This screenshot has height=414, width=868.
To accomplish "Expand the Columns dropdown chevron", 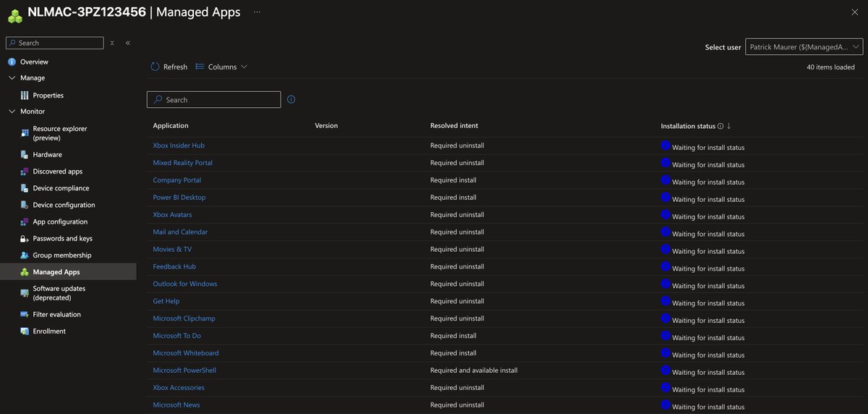I will pos(244,67).
